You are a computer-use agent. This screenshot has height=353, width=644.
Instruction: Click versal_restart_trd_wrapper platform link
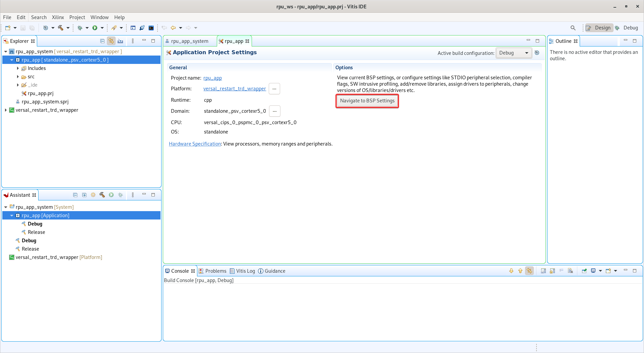point(235,89)
